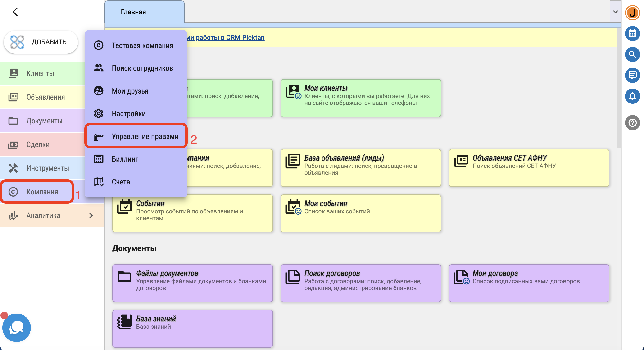Screen dimensions: 644x350
Task: Open the Мои клиенты tile
Action: coord(360,98)
